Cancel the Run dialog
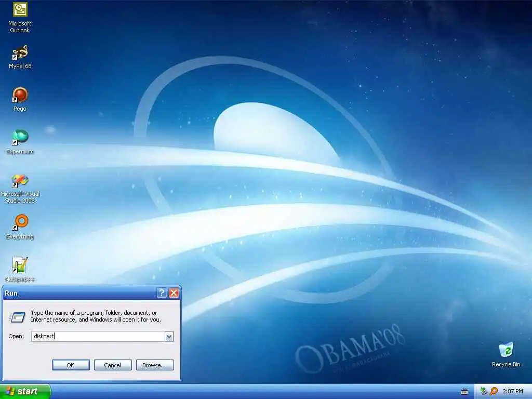The height and width of the screenshot is (399, 532). click(113, 365)
